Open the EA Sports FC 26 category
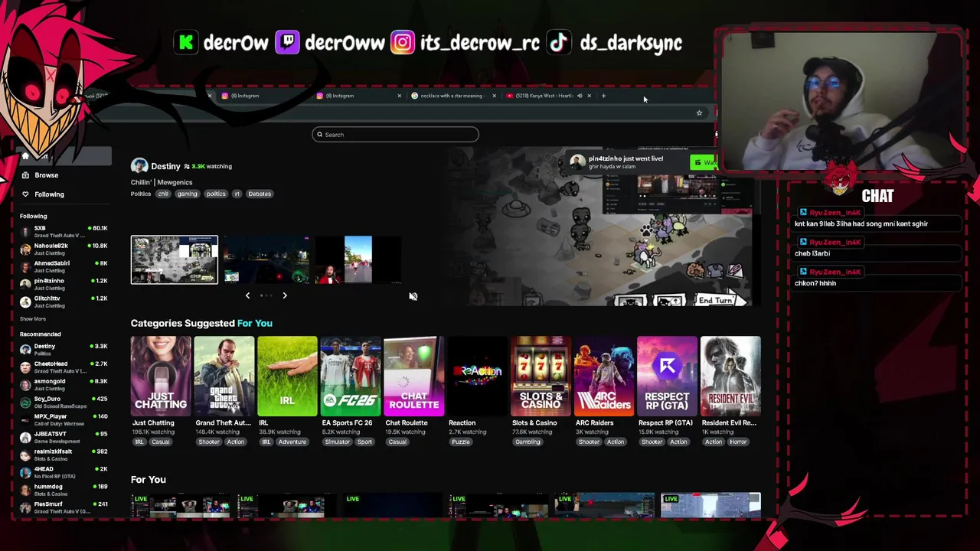980x551 pixels. coord(351,377)
